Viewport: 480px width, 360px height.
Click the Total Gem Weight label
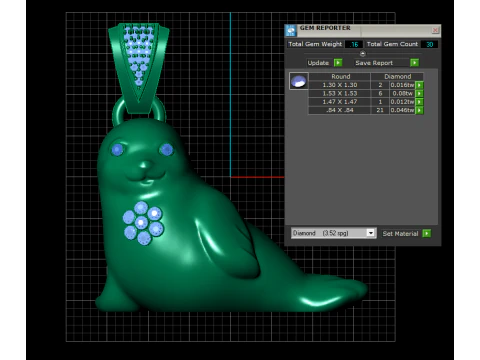pos(315,44)
